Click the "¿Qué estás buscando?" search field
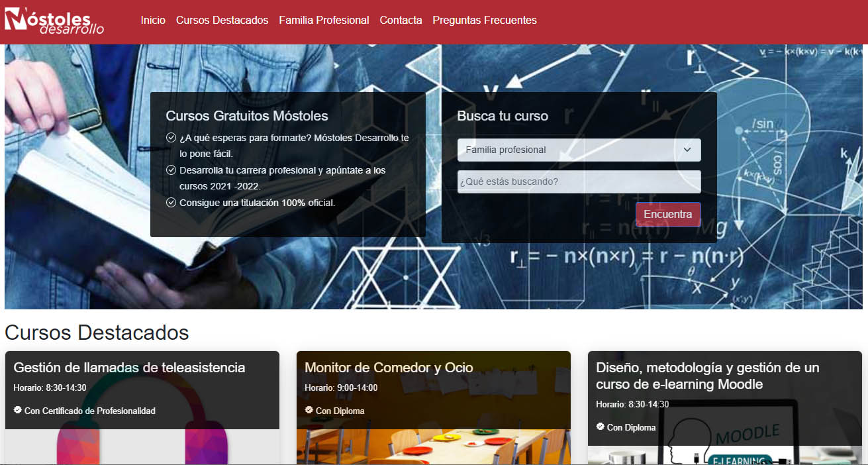 click(579, 181)
